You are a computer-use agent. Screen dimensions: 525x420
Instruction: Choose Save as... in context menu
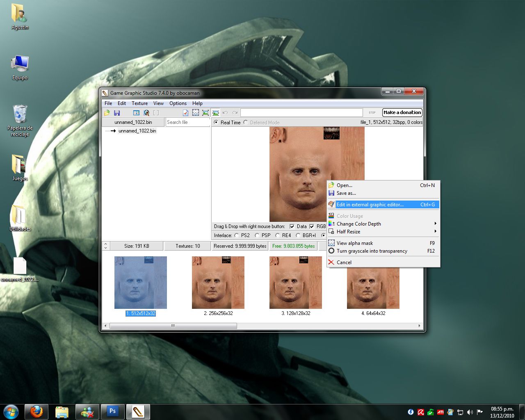coord(383,193)
